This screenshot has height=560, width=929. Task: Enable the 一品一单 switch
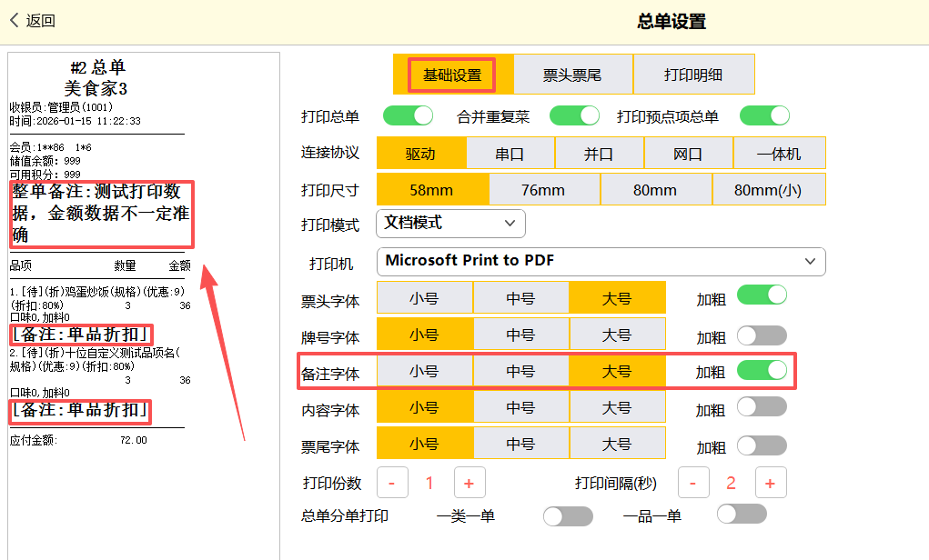pyautogui.click(x=741, y=515)
